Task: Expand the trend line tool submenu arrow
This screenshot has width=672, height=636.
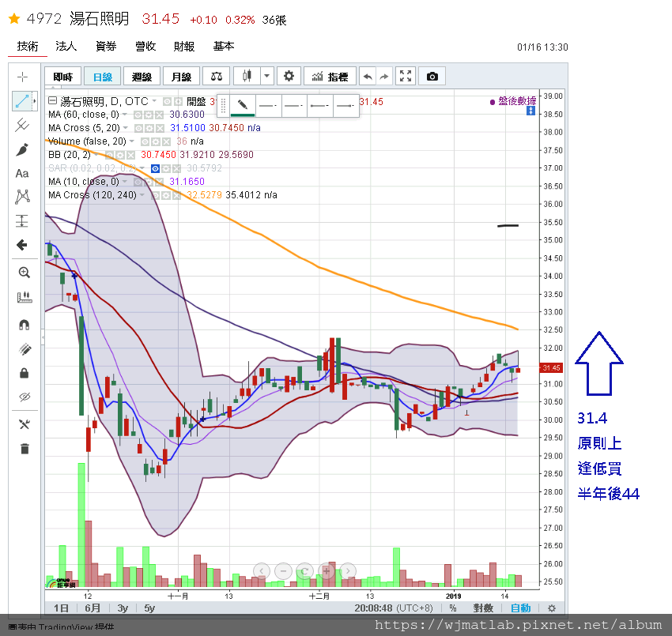Action: pos(35,101)
